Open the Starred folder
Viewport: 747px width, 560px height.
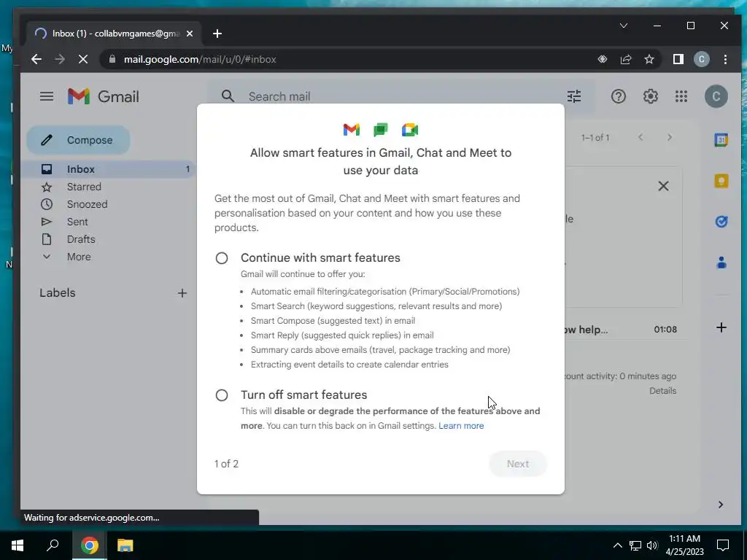107,187
